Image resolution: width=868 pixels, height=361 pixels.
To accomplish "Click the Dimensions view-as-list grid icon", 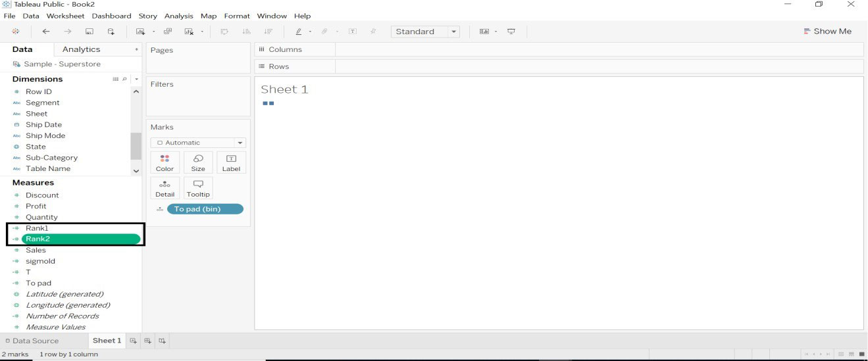I will pos(116,79).
